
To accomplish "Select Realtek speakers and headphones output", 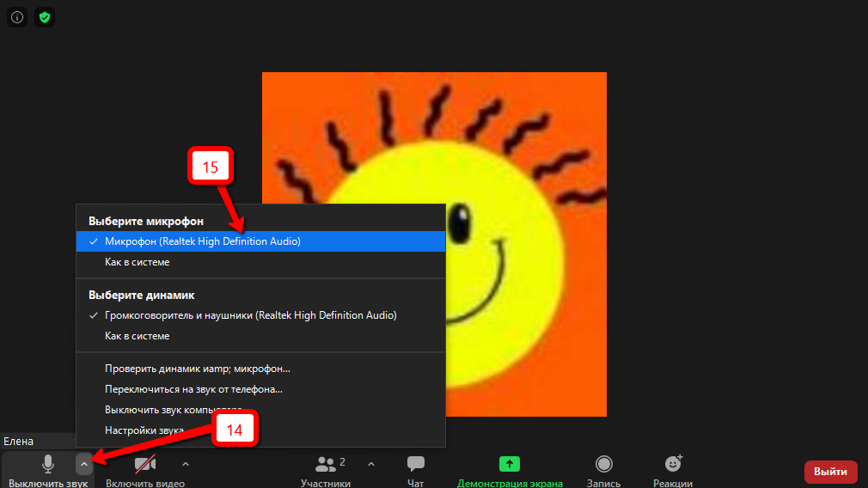I will pos(250,315).
